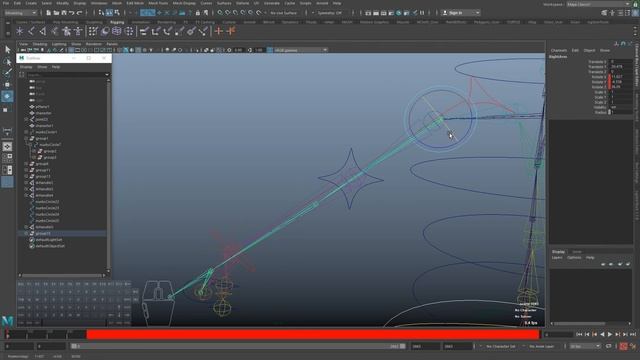
Task: Toggle the view transform icon beside gamma dropdown
Action: 270,50
